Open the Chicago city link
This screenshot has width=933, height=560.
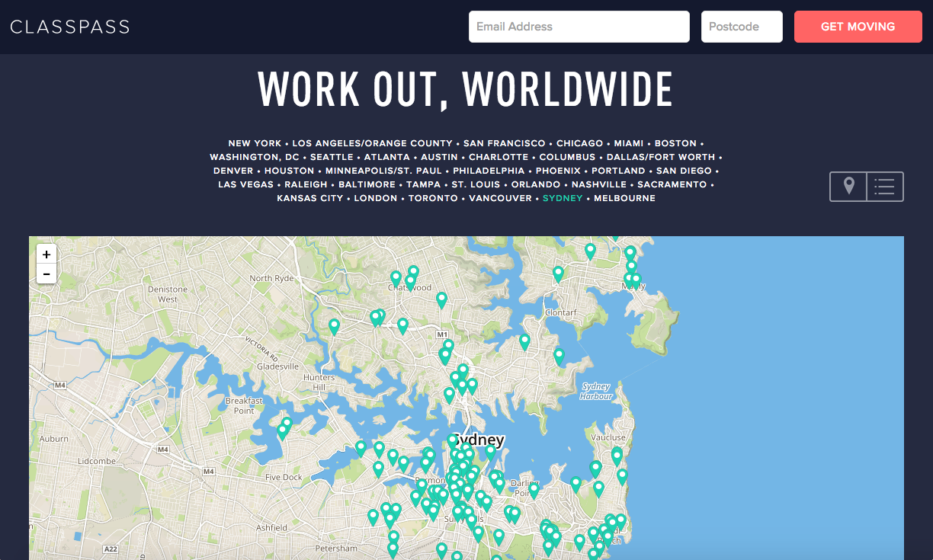tap(579, 143)
